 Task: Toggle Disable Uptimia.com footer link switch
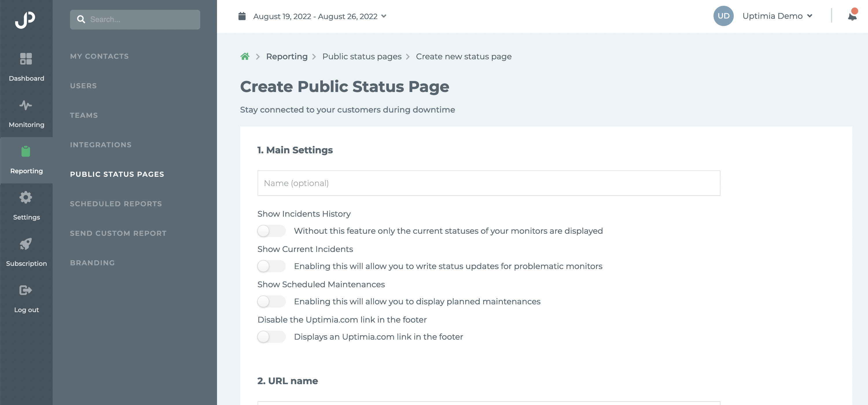[x=271, y=337]
